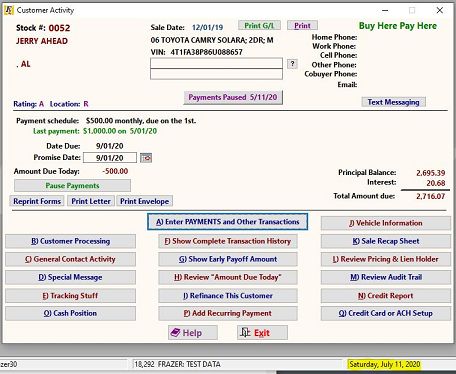
Task: Minimize the Customer Activity window
Action: point(385,10)
